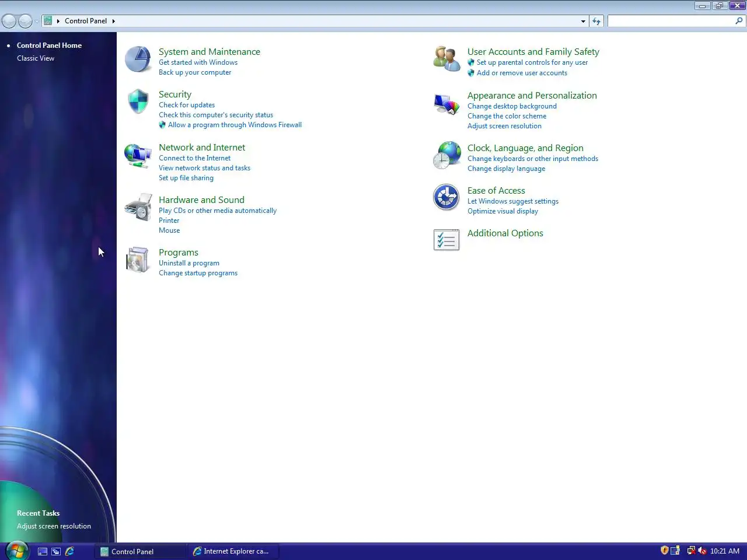Click Change desktop background link
The height and width of the screenshot is (560, 747).
(512, 106)
